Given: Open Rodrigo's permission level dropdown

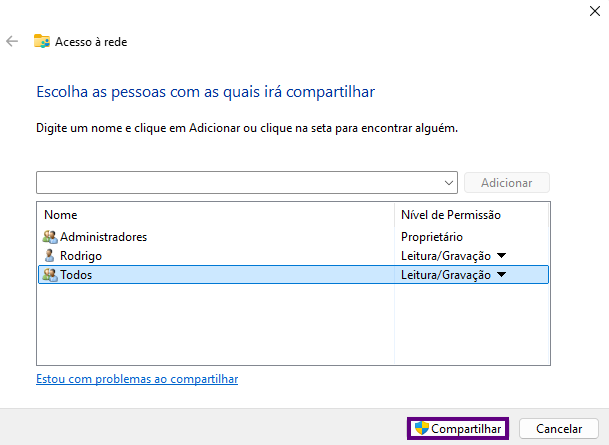Looking at the screenshot, I should click(x=502, y=256).
